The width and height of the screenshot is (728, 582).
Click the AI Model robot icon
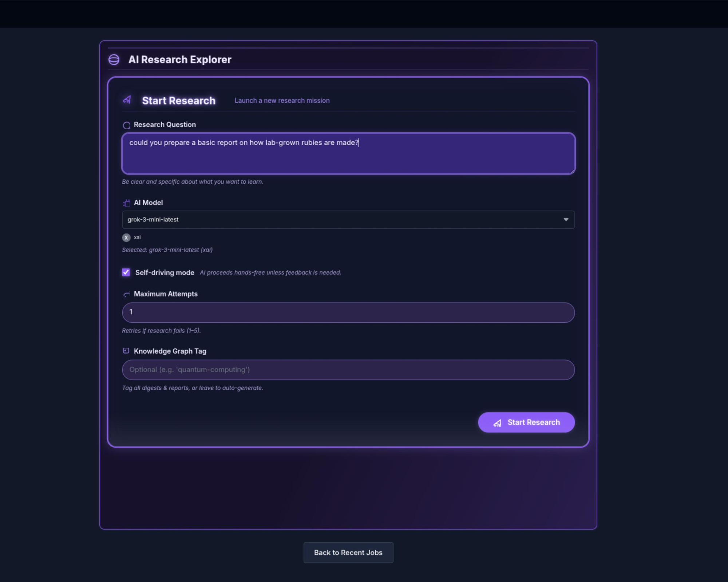(x=126, y=203)
